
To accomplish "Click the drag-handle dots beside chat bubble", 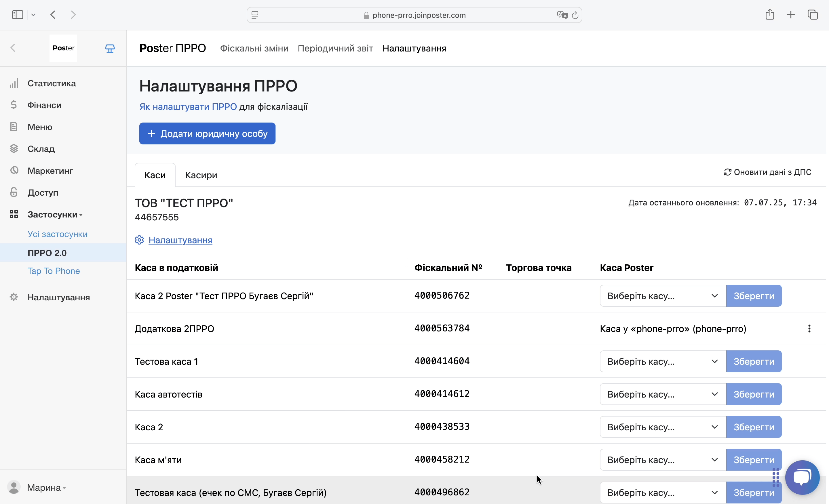I will click(776, 478).
